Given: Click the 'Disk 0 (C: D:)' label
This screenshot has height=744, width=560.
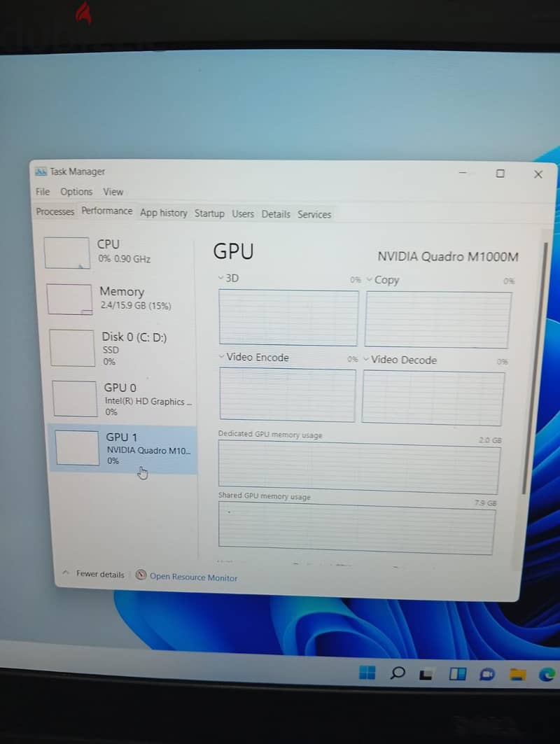Looking at the screenshot, I should pyautogui.click(x=134, y=337).
